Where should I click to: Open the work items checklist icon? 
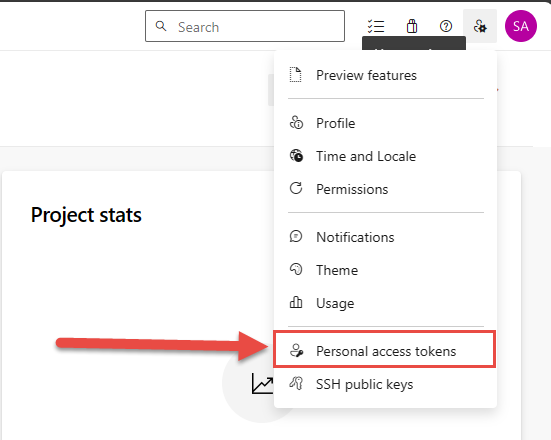point(376,26)
